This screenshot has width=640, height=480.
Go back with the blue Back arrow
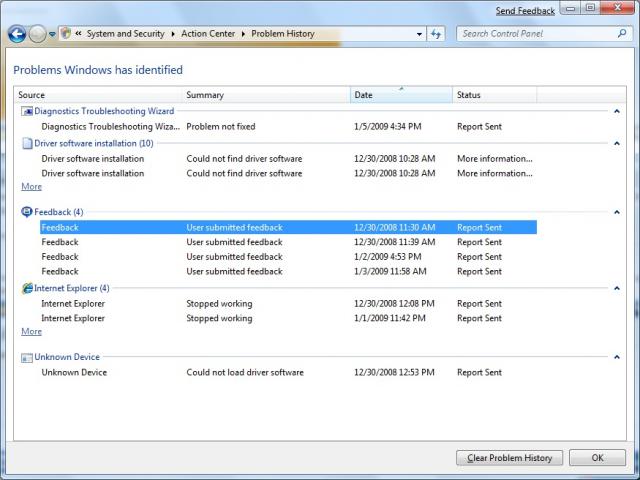(17, 34)
